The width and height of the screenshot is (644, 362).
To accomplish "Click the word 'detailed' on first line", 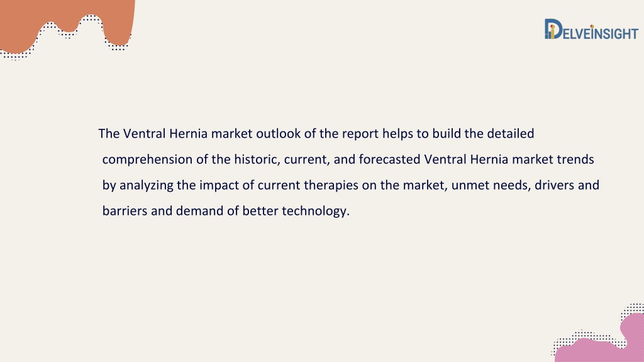I will pos(511,134).
